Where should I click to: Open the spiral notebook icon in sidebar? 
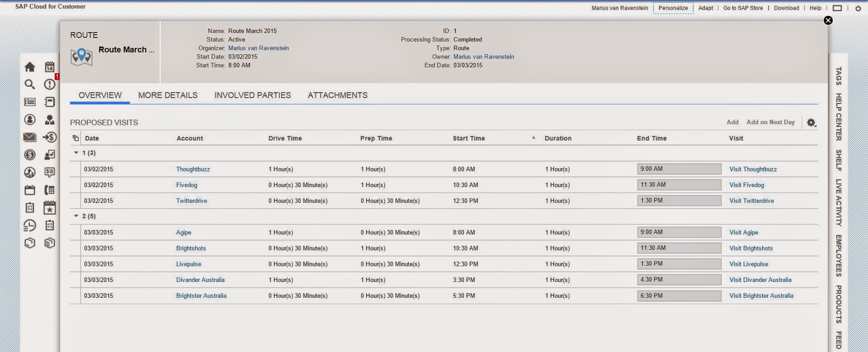tap(49, 102)
